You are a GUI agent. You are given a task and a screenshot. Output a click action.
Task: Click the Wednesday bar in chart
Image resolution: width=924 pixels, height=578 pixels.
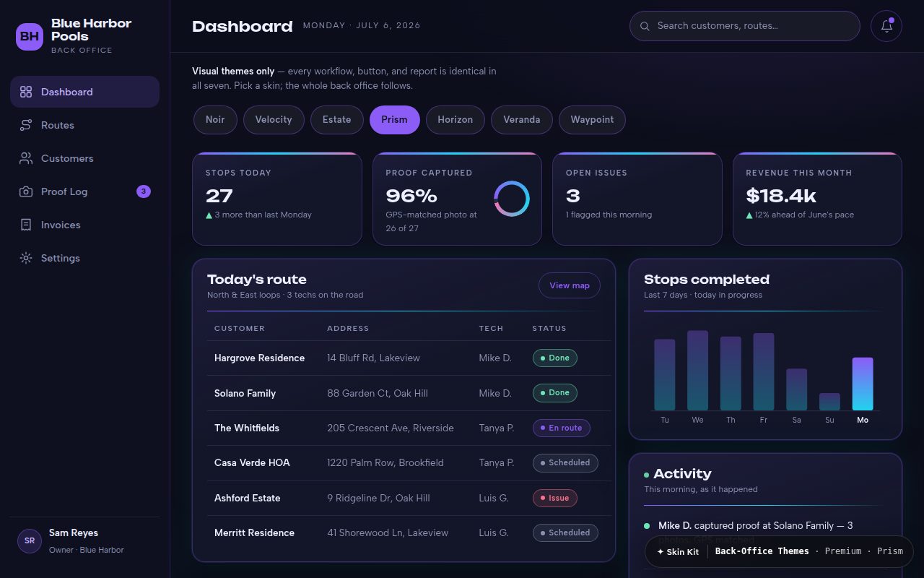(697, 371)
